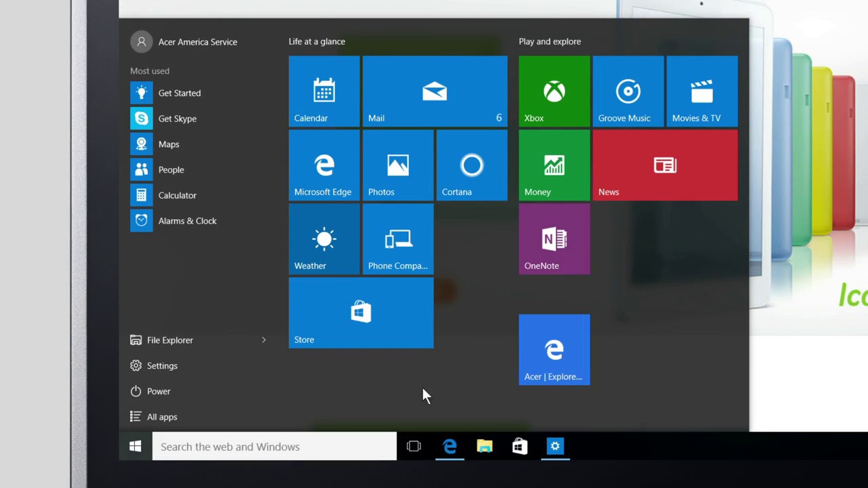868x488 pixels.
Task: Open the Groove Music tile
Action: (x=628, y=91)
